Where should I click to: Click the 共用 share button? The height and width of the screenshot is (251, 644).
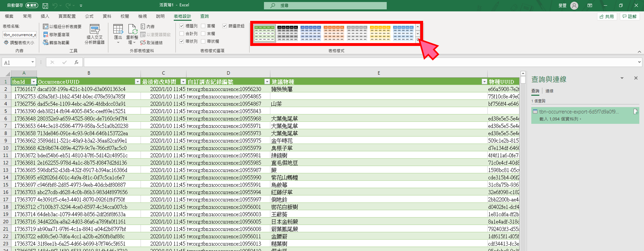click(607, 16)
